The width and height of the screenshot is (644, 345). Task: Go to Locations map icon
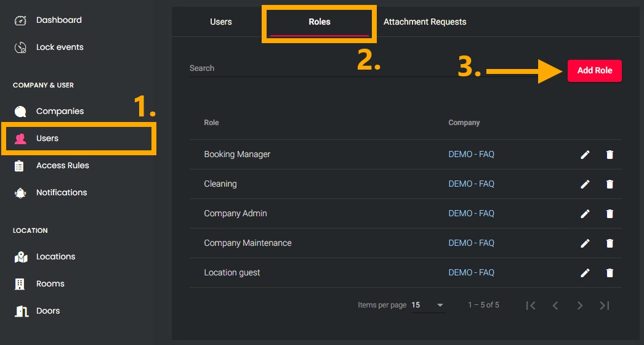[20, 257]
